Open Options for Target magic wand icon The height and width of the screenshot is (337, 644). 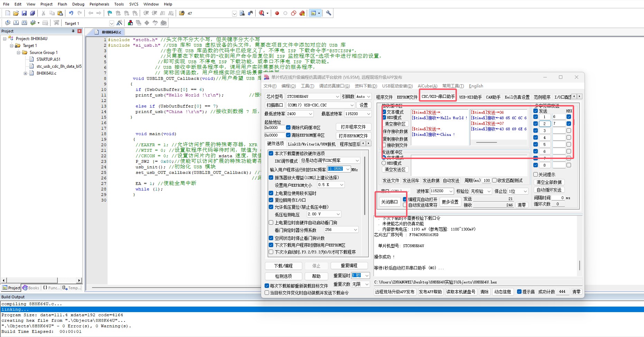119,23
